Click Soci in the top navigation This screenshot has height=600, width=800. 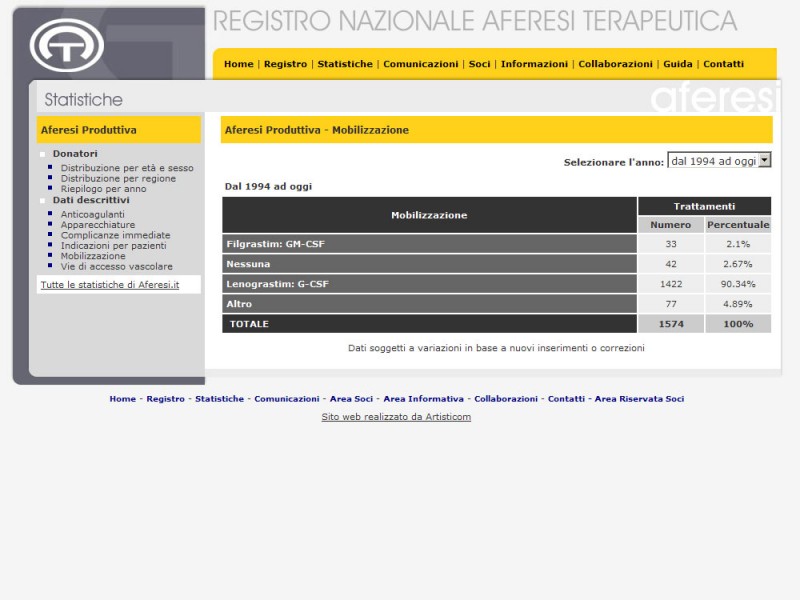(479, 64)
